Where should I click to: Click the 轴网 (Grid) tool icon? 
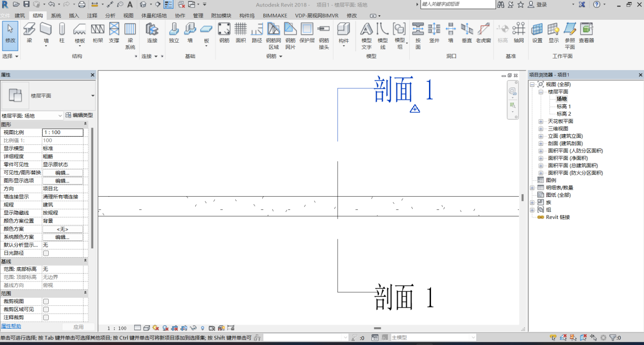click(x=518, y=29)
